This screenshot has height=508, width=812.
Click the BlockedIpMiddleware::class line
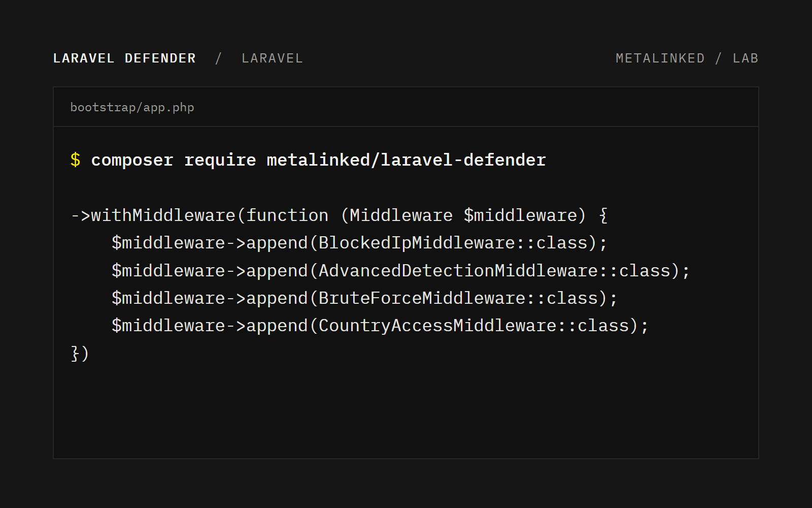tap(359, 243)
